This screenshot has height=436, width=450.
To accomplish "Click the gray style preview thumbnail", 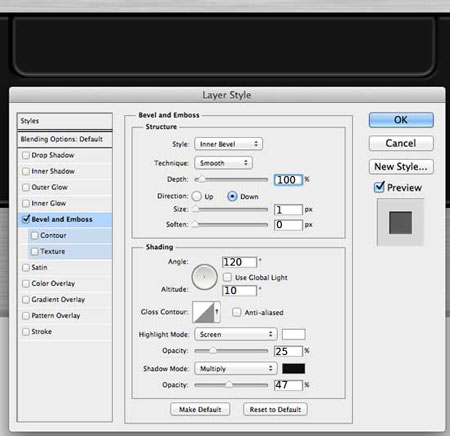I will tap(400, 222).
